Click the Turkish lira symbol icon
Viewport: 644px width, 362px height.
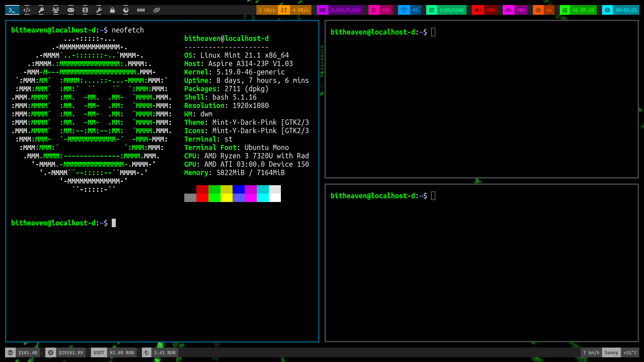[x=147, y=353]
